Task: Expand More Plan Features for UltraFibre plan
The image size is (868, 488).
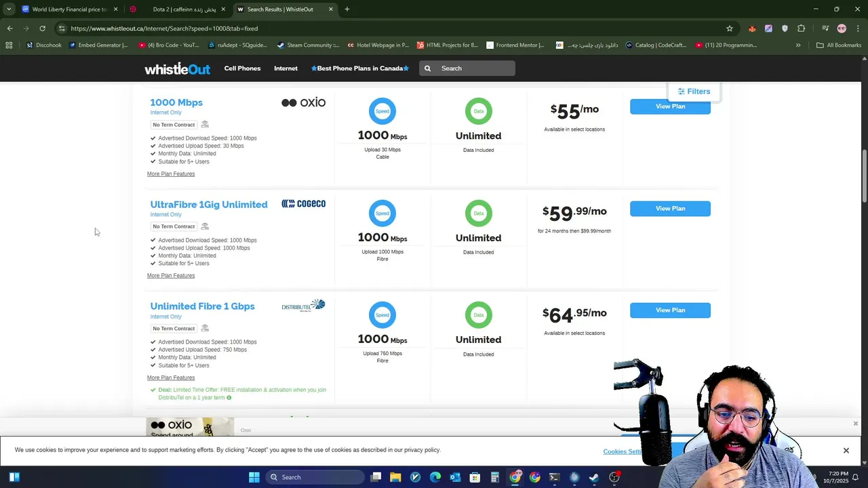Action: 171,276
